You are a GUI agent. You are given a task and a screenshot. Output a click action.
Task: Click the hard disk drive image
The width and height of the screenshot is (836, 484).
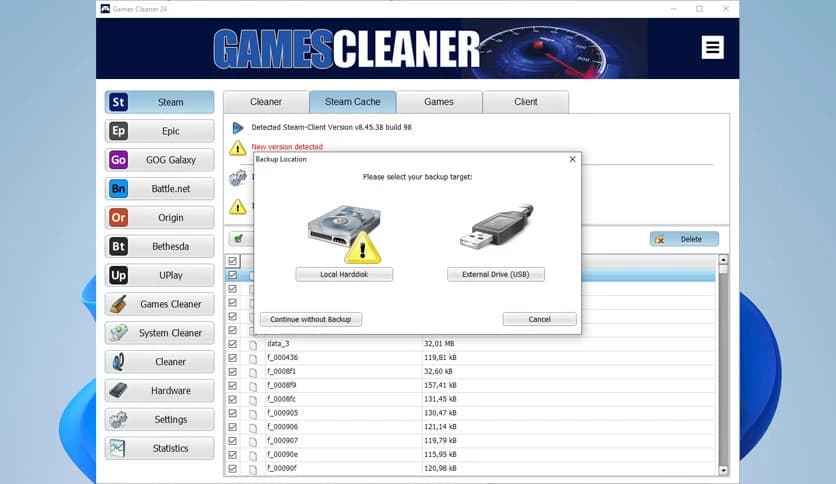[x=344, y=232]
